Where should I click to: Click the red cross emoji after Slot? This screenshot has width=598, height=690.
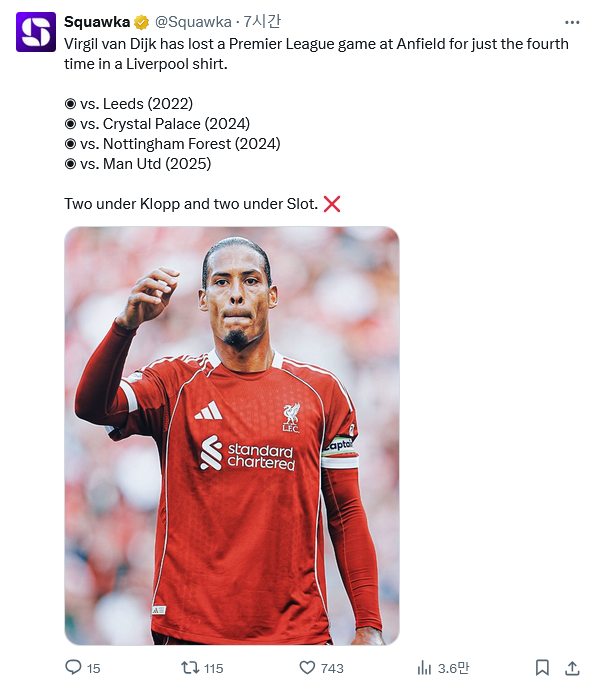(332, 204)
